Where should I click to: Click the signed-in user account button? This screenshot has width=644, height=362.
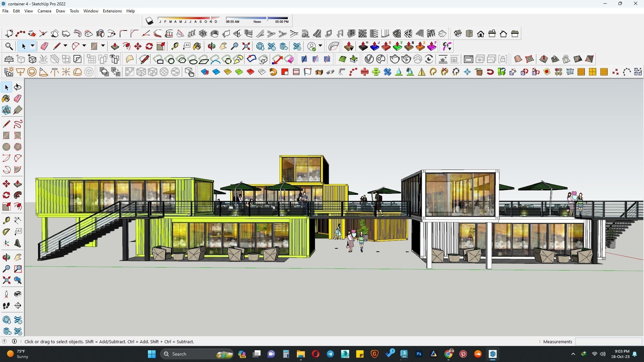point(312,46)
